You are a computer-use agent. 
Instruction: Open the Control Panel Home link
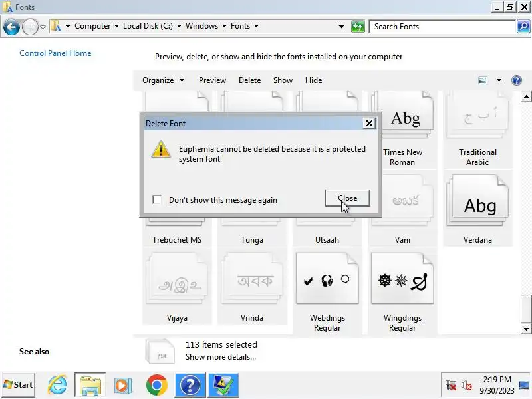[x=55, y=53]
